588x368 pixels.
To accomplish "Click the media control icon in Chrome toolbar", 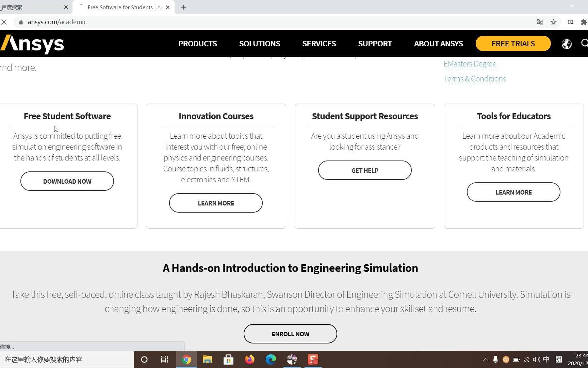I will coord(571,22).
